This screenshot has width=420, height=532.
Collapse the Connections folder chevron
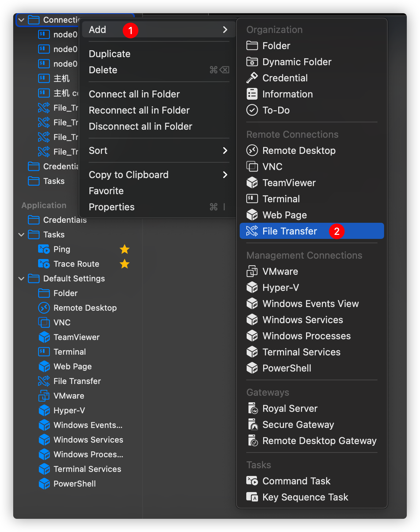tap(21, 20)
